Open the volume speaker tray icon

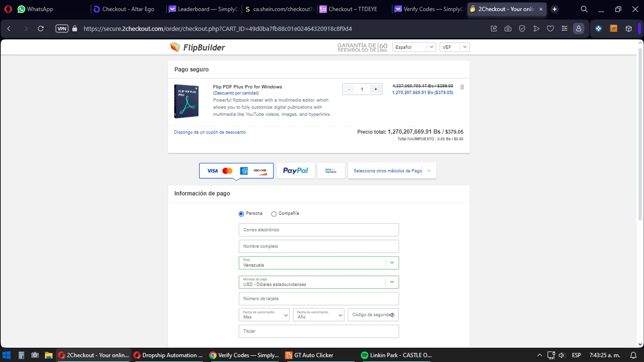click(562, 355)
